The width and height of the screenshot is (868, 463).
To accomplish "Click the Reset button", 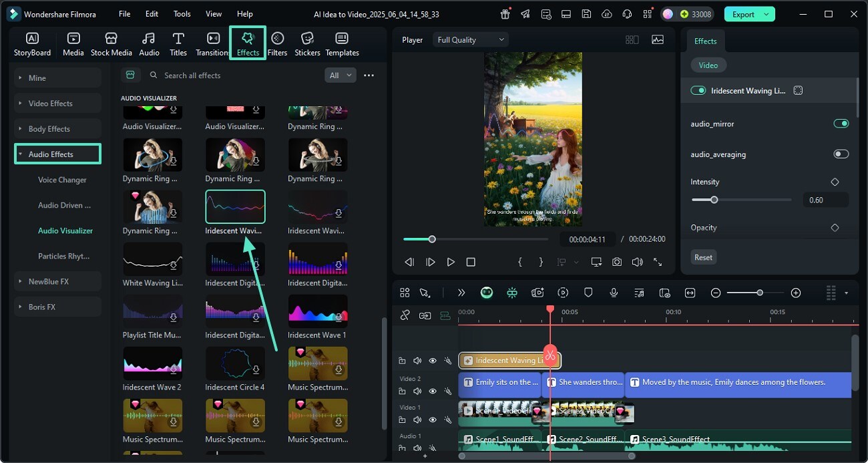I will pyautogui.click(x=703, y=257).
